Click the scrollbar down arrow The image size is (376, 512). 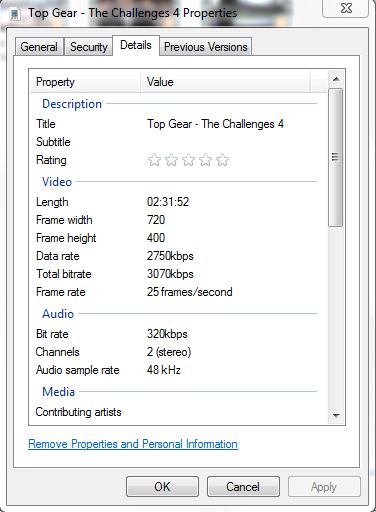click(x=336, y=415)
